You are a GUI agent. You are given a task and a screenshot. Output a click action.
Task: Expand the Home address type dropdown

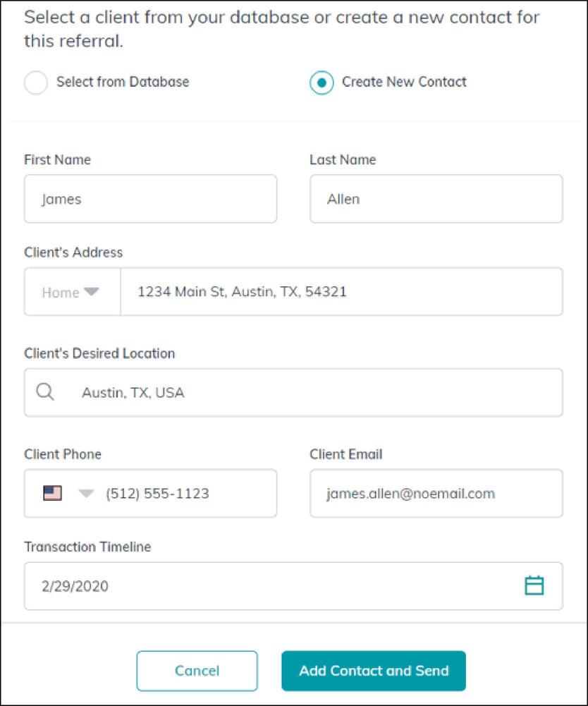(72, 292)
